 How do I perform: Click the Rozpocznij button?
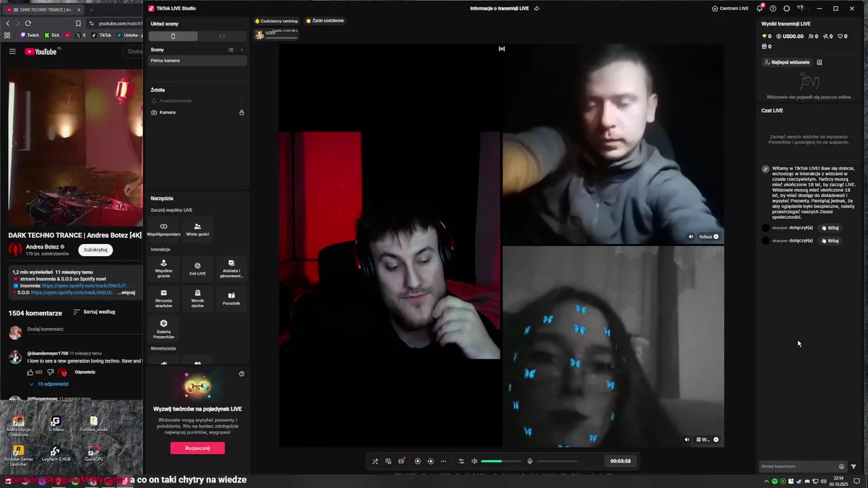coord(197,448)
